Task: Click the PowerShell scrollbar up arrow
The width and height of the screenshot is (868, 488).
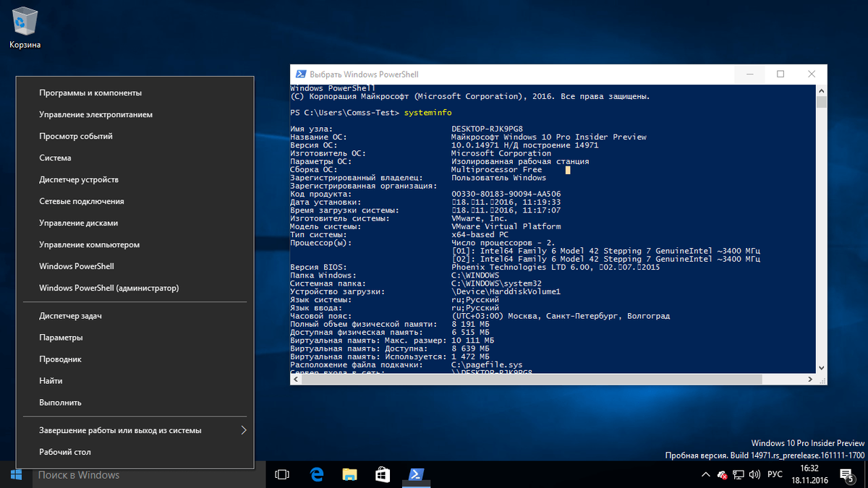Action: (x=821, y=90)
